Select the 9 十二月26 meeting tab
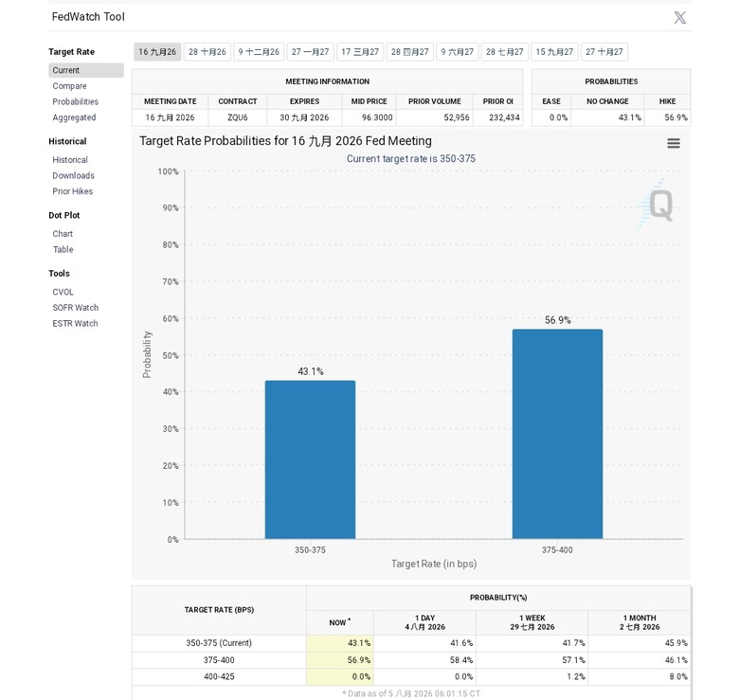Image resolution: width=739 pixels, height=700 pixels. click(x=259, y=52)
